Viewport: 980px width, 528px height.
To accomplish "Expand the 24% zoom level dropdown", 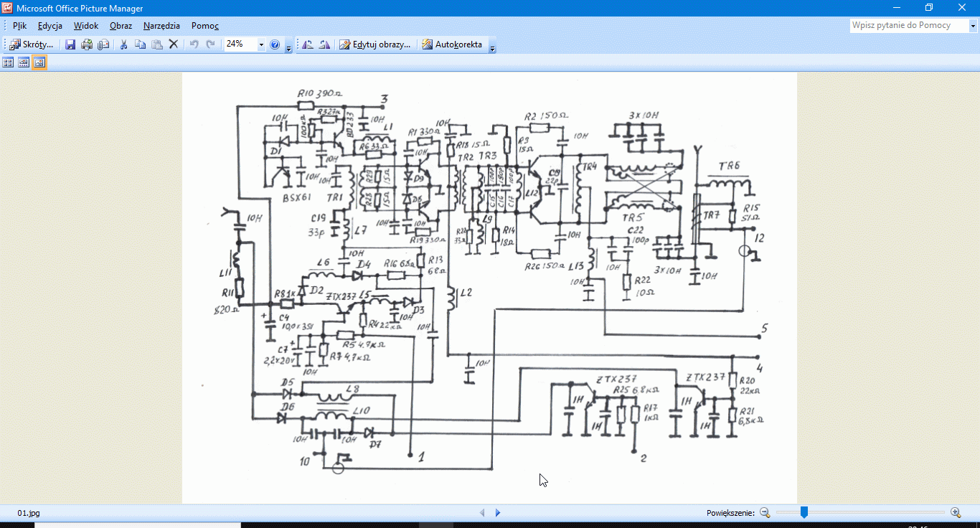I will [261, 44].
